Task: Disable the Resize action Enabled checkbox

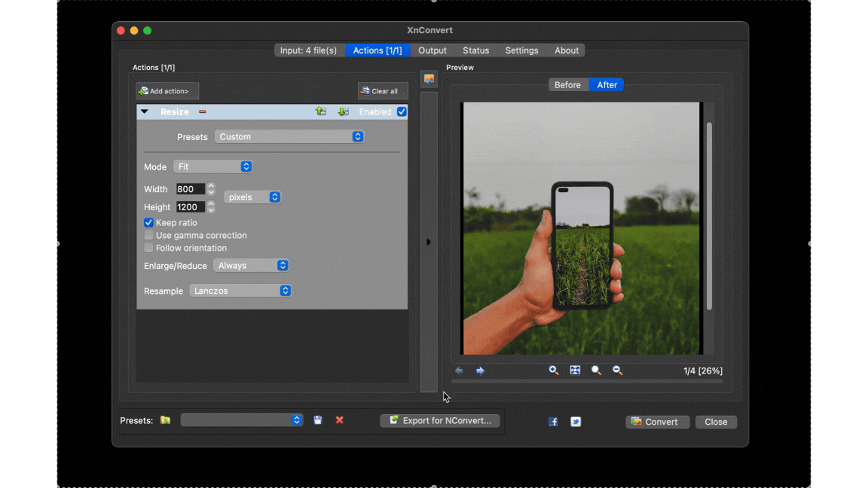Action: tap(402, 111)
